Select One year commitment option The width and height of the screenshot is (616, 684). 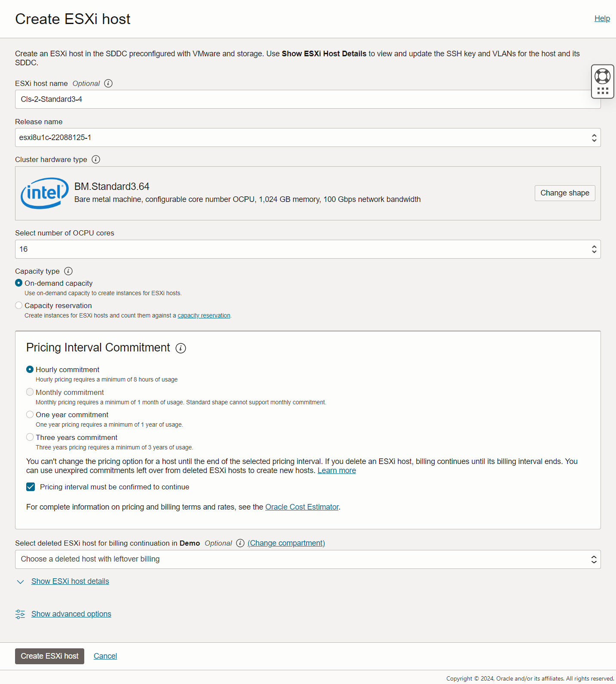pyautogui.click(x=30, y=414)
